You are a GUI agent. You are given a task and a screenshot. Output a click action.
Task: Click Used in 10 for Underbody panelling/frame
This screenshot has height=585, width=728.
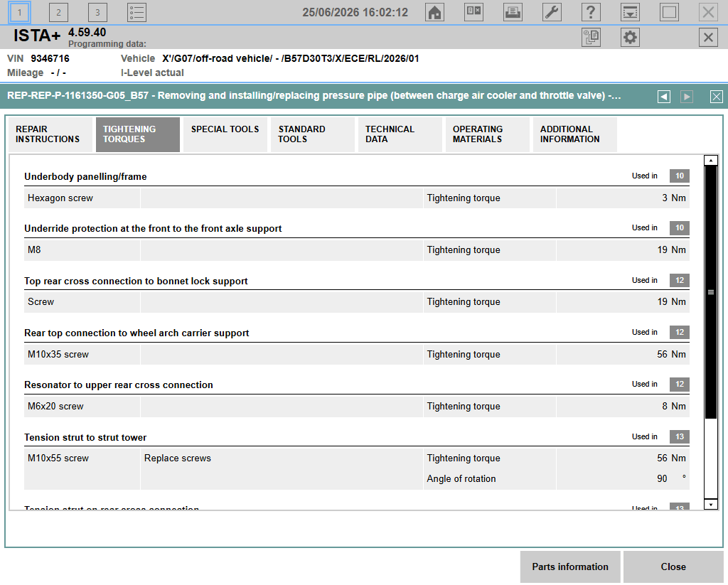pos(679,176)
